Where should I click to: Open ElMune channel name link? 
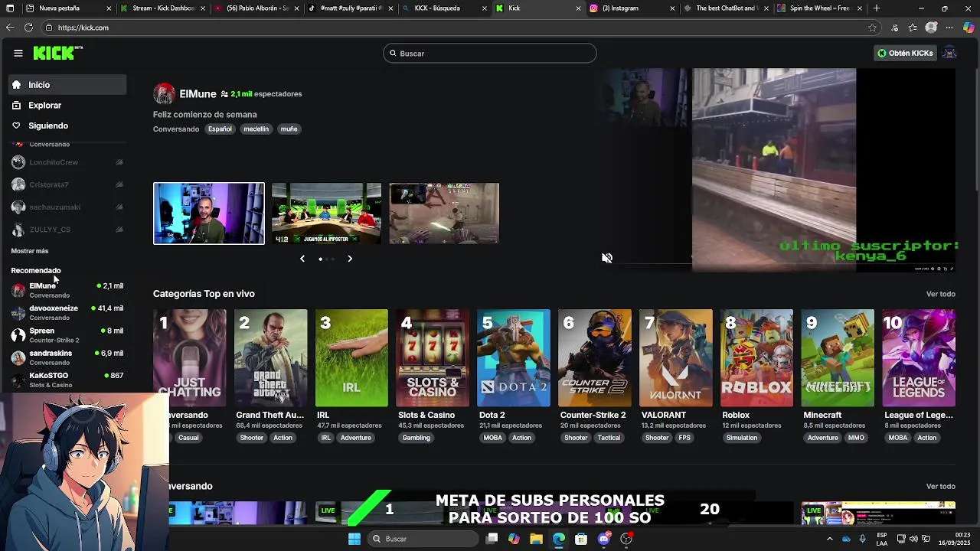coord(198,94)
